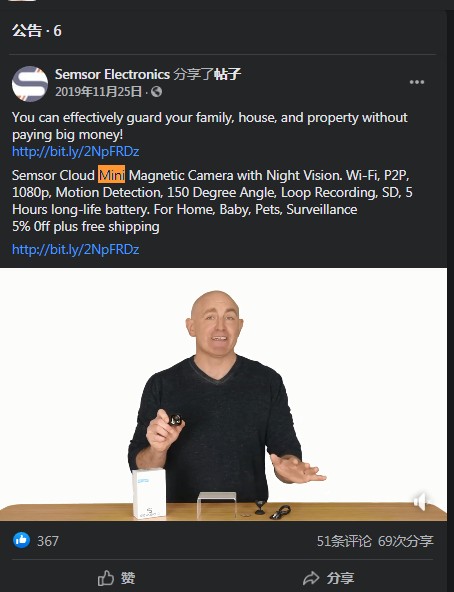Image resolution: width=454 pixels, height=592 pixels.
Task: Open the three-dot post options menu
Action: [x=417, y=82]
